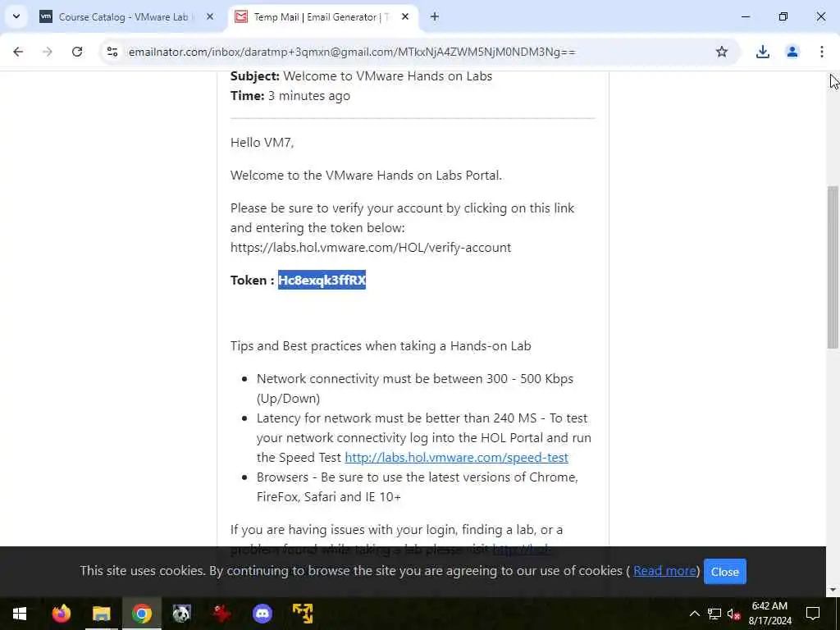Click the verify-account URL text
The image size is (840, 630).
(x=371, y=248)
